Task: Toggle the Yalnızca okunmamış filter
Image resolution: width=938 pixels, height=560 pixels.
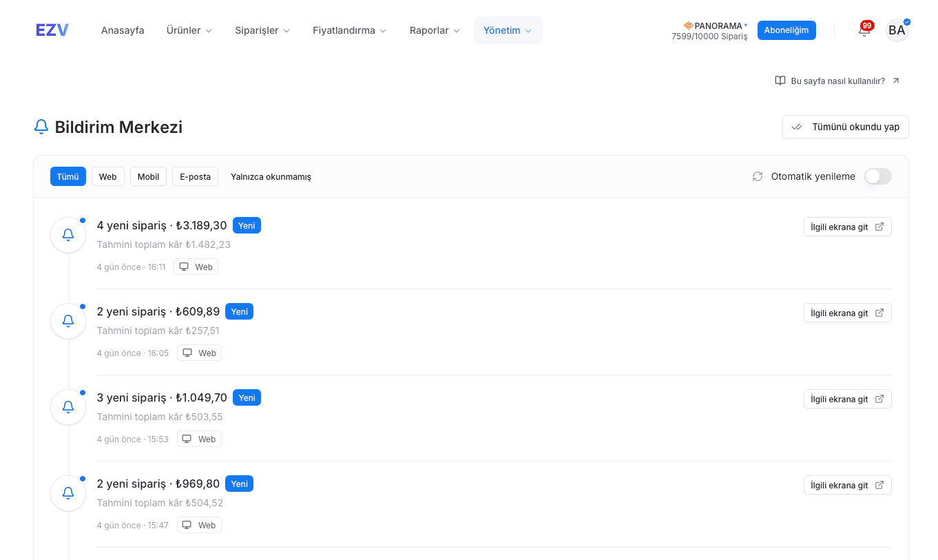Action: click(x=271, y=177)
